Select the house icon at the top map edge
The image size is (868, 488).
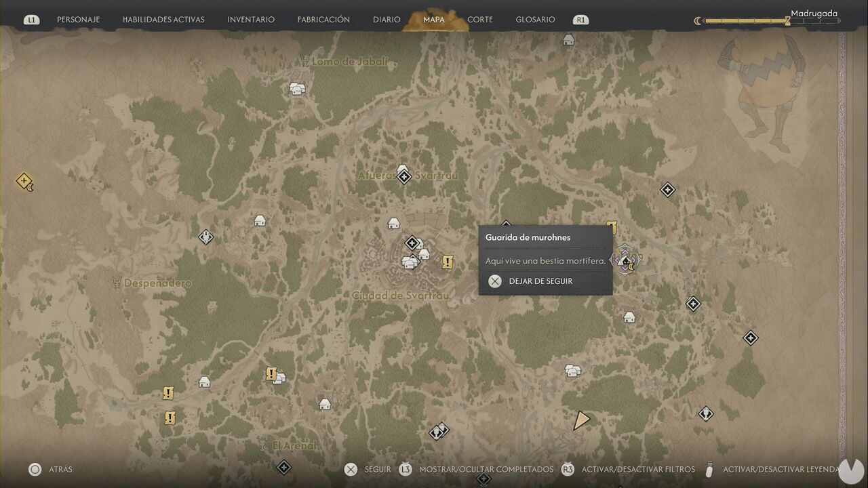pyautogui.click(x=568, y=40)
